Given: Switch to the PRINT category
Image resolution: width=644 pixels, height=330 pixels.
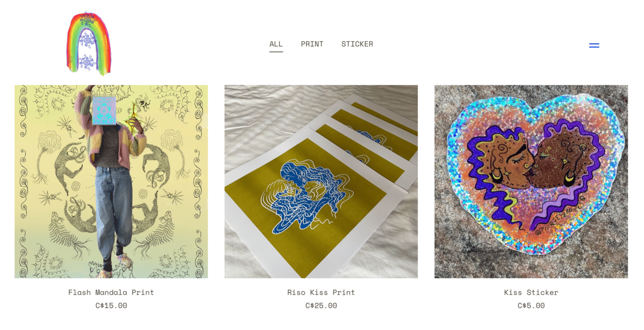Looking at the screenshot, I should (x=312, y=44).
